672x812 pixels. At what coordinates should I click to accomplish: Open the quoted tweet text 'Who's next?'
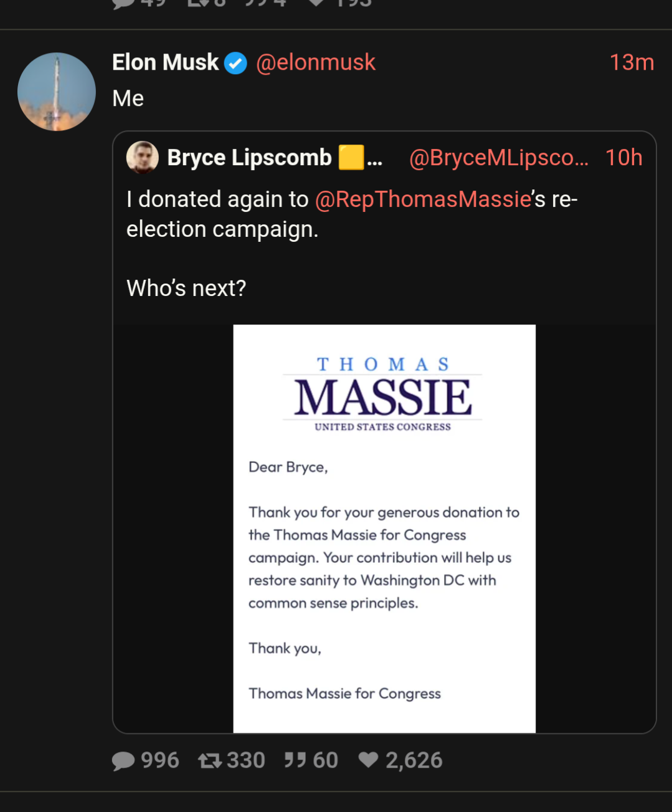coord(186,288)
